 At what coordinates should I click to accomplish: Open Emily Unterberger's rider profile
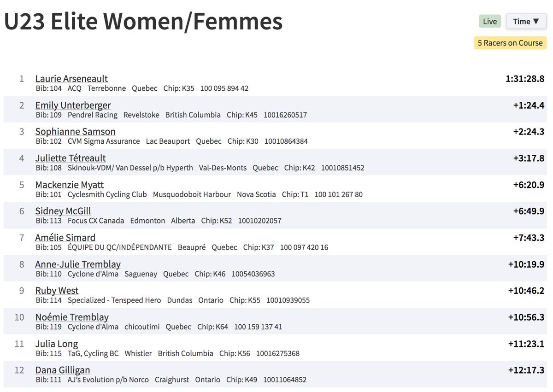pyautogui.click(x=73, y=105)
